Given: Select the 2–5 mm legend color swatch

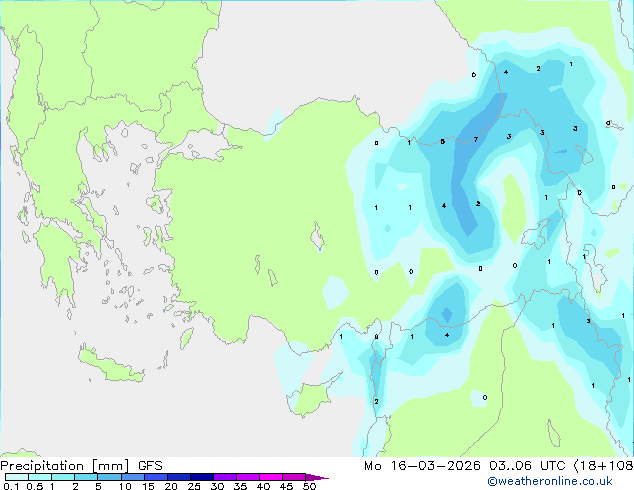Looking at the screenshot, I should click(x=86, y=477).
